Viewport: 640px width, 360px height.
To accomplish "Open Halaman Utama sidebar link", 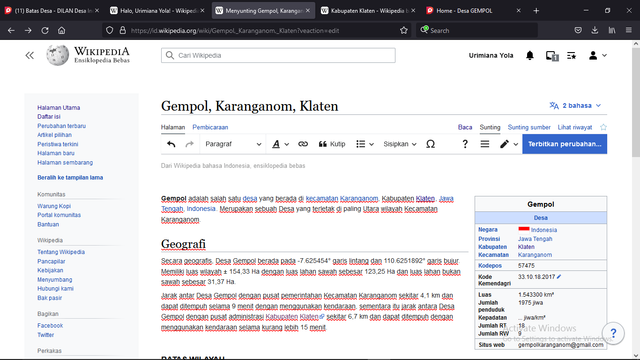I will (x=58, y=108).
